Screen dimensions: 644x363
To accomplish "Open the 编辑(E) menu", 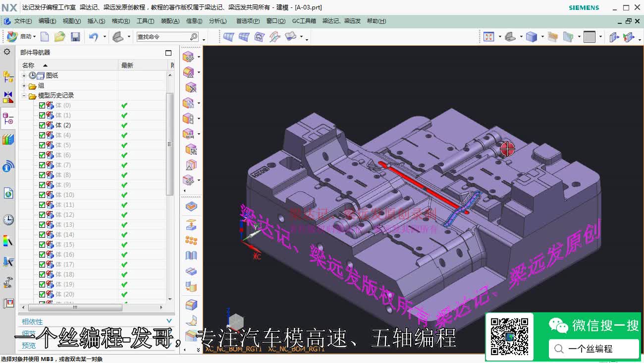I will (47, 21).
